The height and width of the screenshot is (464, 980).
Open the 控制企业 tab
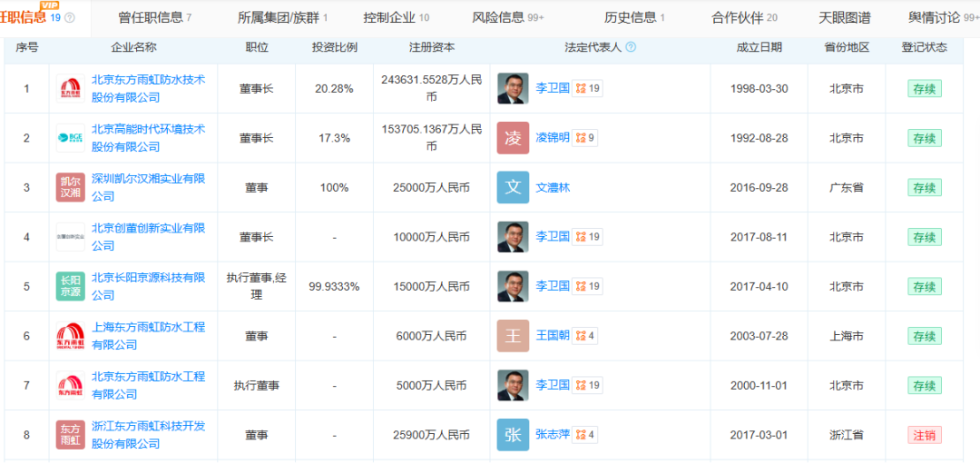coord(396,17)
